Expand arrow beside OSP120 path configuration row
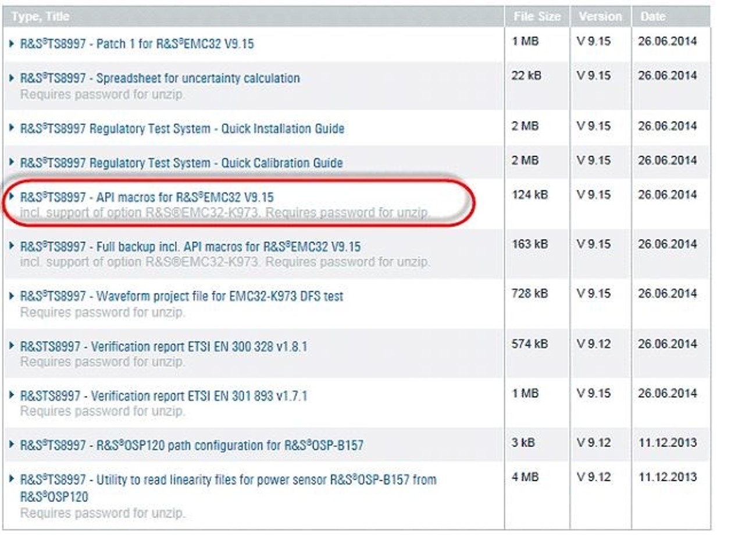 point(12,445)
